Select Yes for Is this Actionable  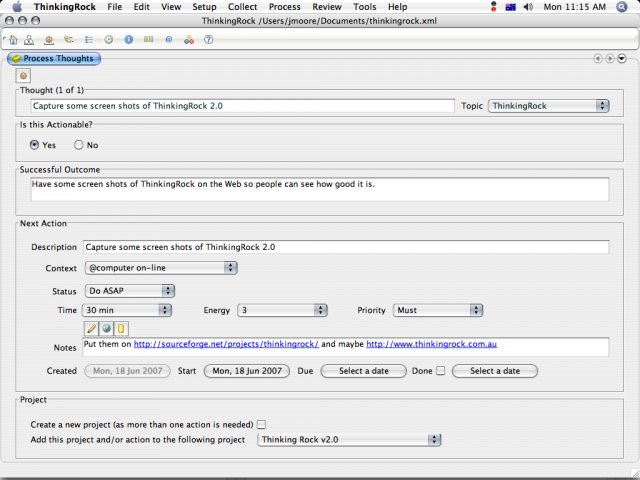[35, 145]
